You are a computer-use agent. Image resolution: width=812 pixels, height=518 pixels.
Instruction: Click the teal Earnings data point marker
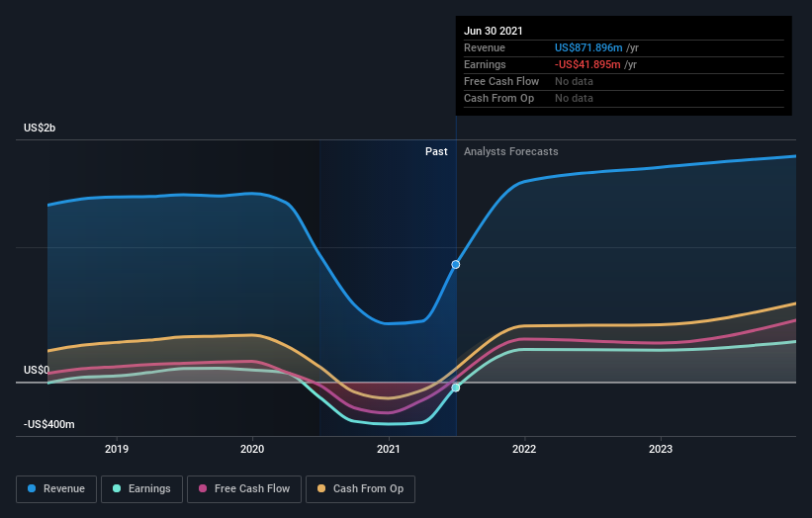pos(456,388)
